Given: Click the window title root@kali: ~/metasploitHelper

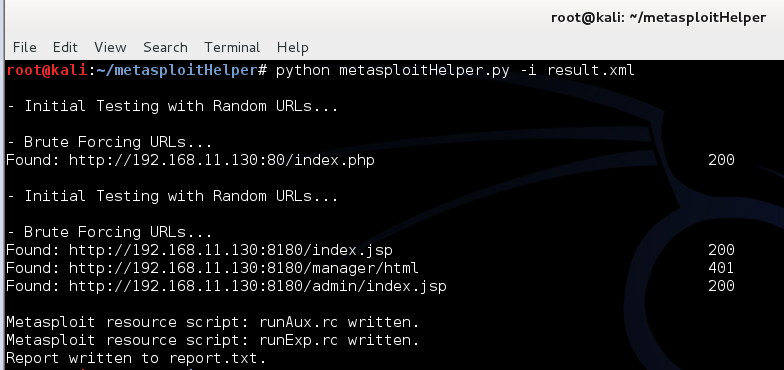Looking at the screenshot, I should (x=658, y=18).
